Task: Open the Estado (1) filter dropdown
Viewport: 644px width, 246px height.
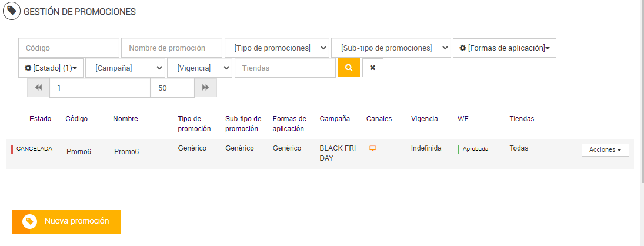Action: click(51, 68)
